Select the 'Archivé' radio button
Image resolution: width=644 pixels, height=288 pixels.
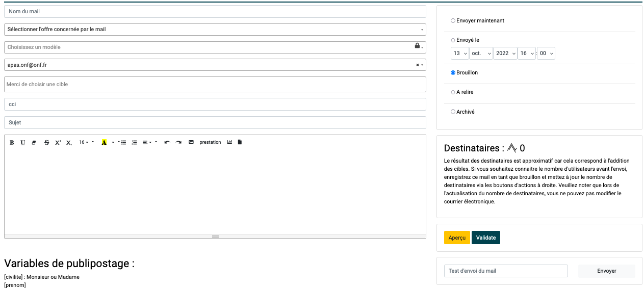coord(453,112)
